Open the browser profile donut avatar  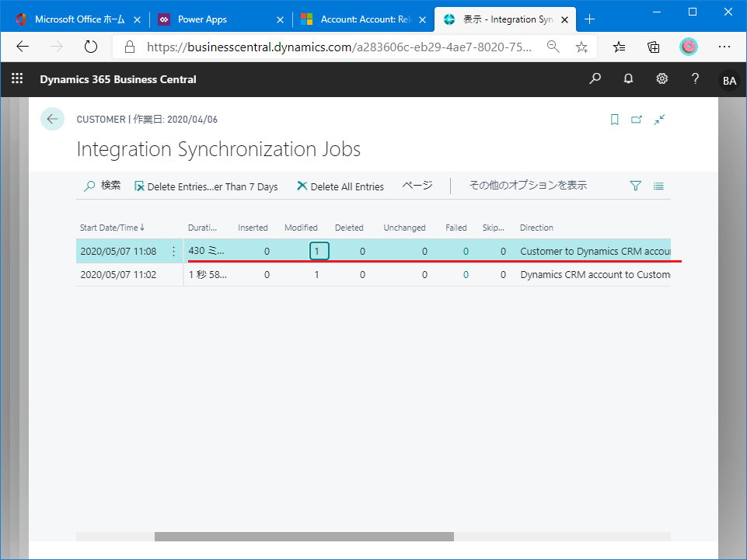click(689, 46)
